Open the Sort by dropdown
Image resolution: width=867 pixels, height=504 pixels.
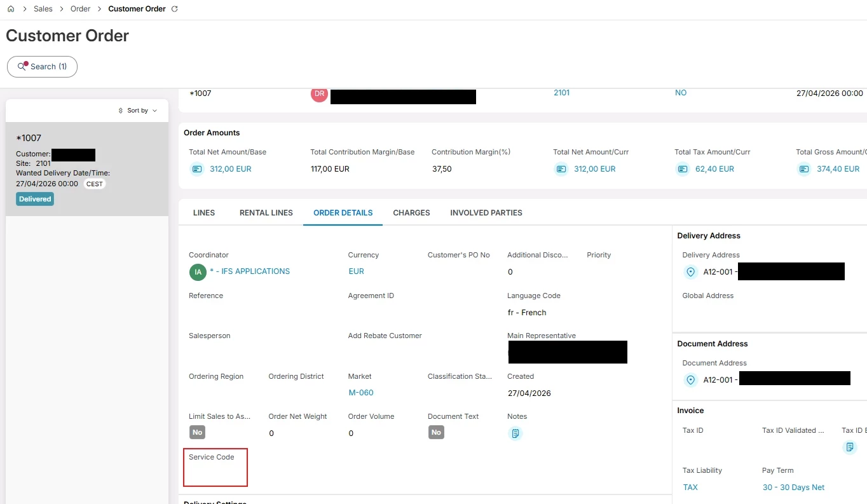click(x=138, y=111)
